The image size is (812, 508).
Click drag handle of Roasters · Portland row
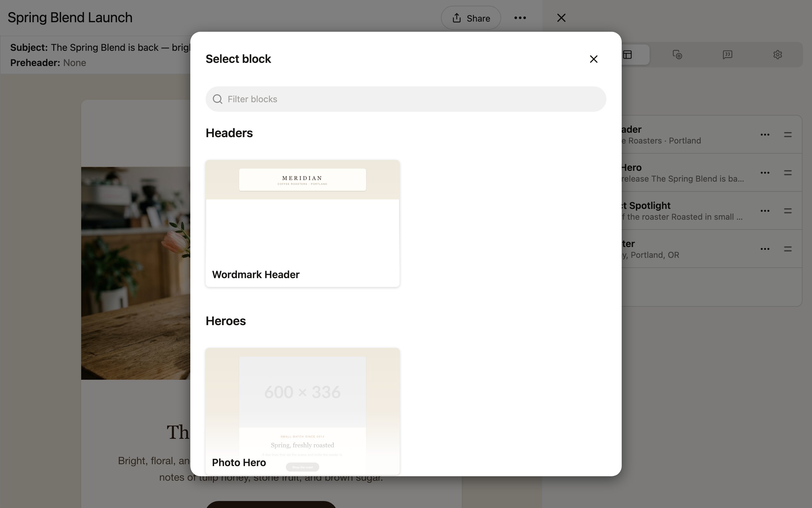click(x=788, y=135)
